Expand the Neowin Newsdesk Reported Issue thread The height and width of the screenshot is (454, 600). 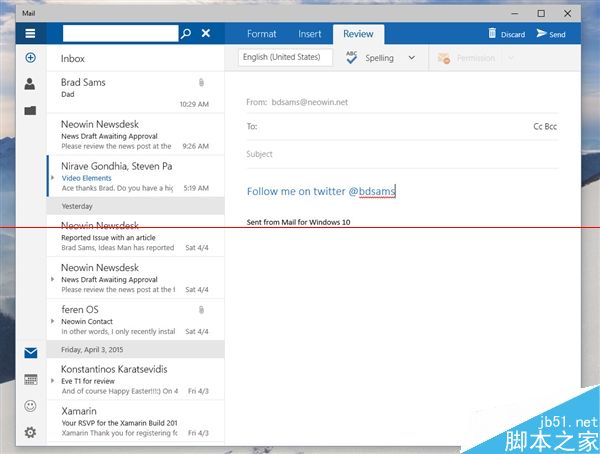pyautogui.click(x=53, y=238)
